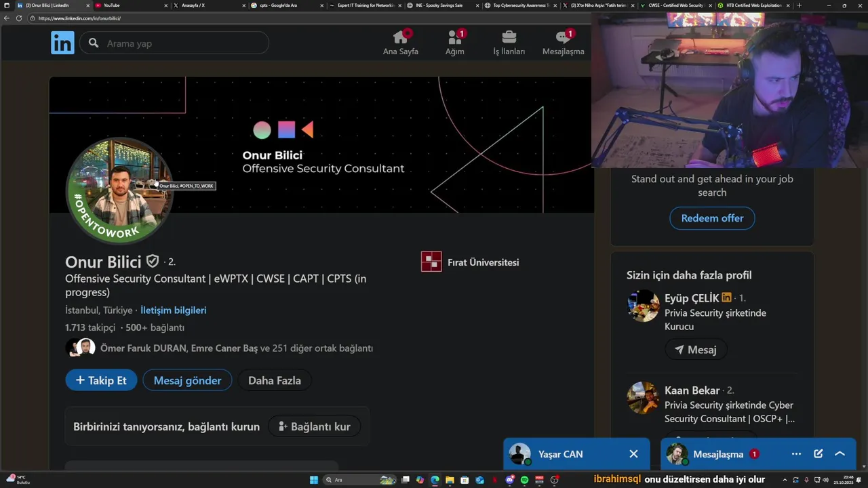Screen dimensions: 868x488
Task: Click the taskbar Ara search box
Action: tap(359, 480)
